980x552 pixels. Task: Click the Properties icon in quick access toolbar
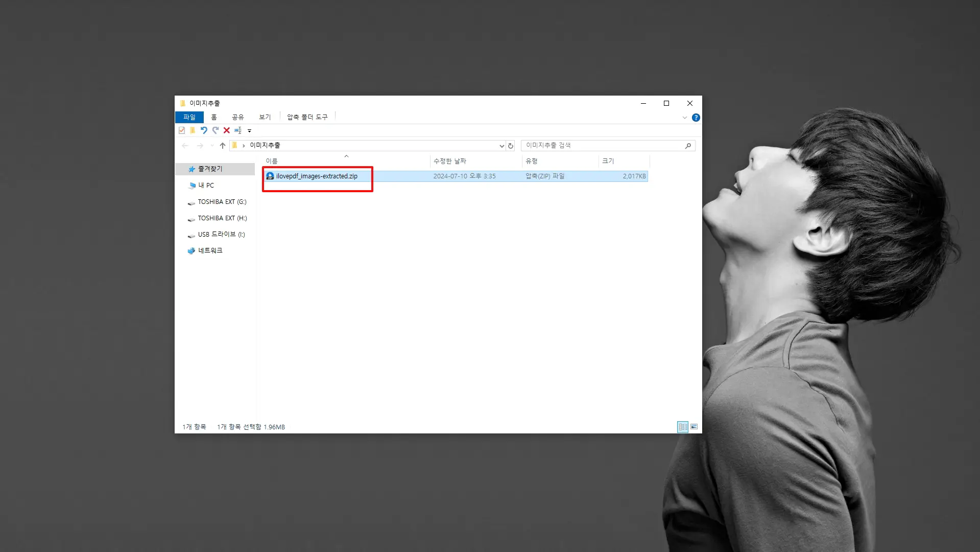[x=182, y=130]
